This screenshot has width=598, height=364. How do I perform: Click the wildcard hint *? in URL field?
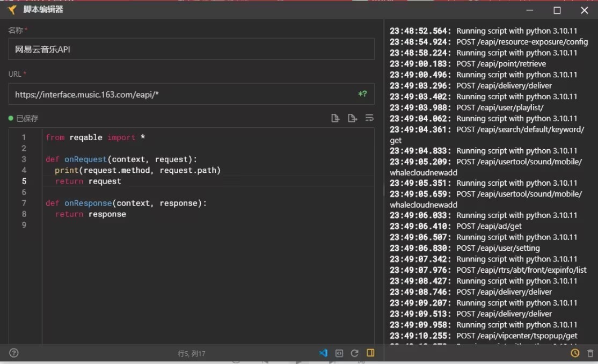[362, 94]
